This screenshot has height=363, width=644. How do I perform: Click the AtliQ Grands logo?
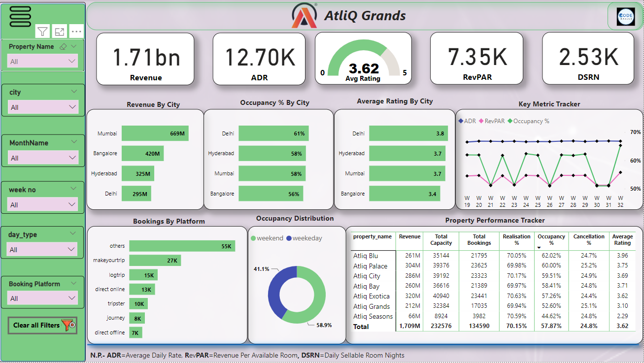click(305, 16)
